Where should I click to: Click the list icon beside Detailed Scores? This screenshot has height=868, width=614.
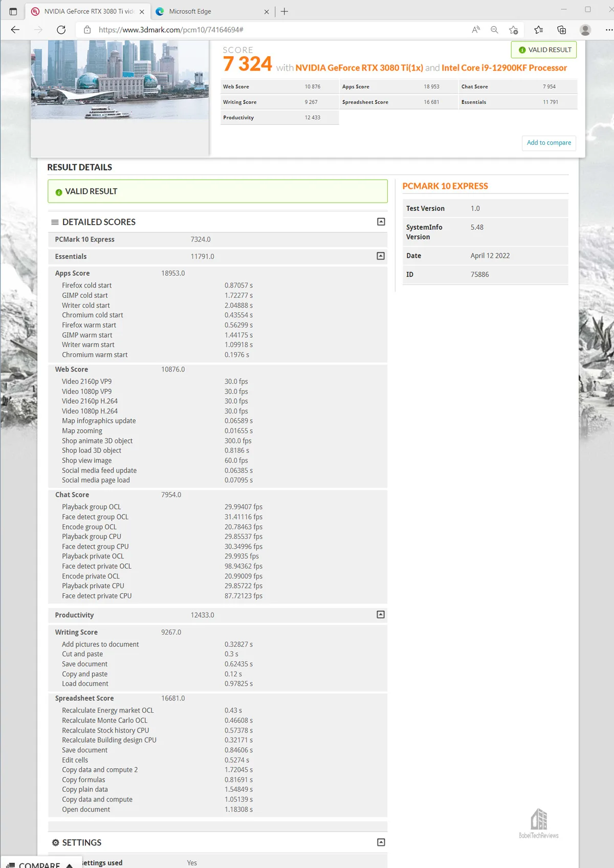[x=55, y=222]
